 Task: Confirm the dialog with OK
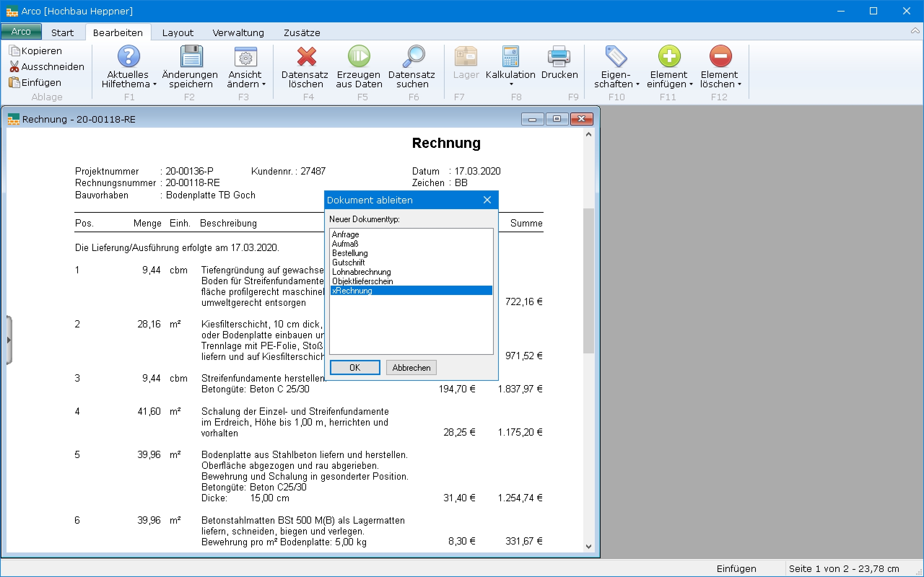354,367
